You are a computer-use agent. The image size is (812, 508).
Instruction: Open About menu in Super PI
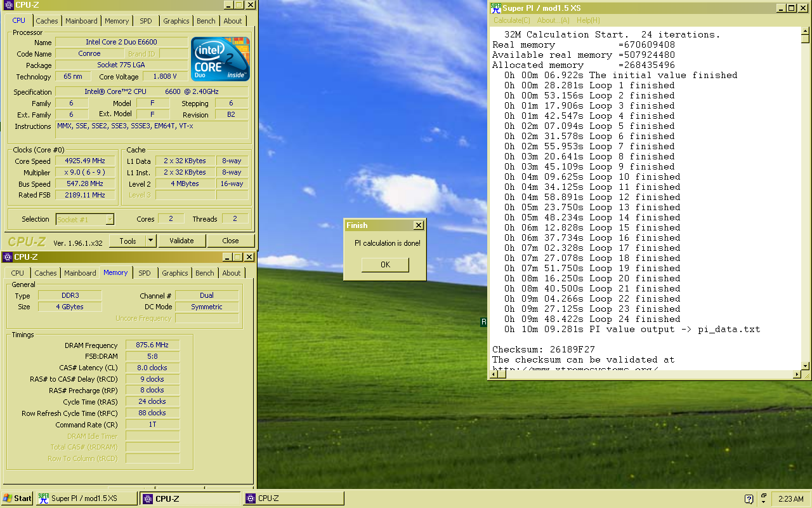(x=553, y=20)
